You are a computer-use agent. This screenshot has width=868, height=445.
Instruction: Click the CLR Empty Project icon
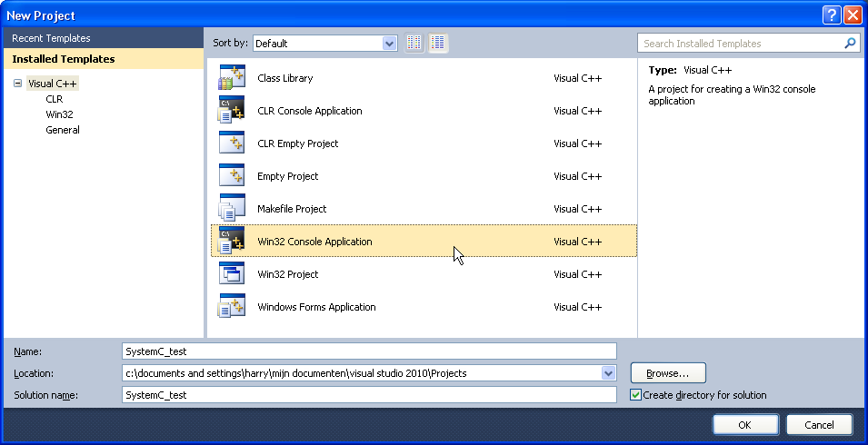coord(232,143)
